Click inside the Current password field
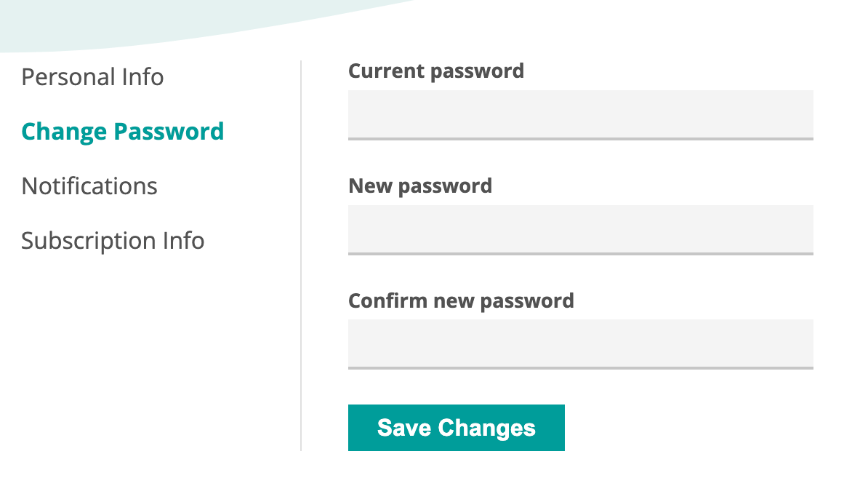868x502 pixels. (x=580, y=114)
